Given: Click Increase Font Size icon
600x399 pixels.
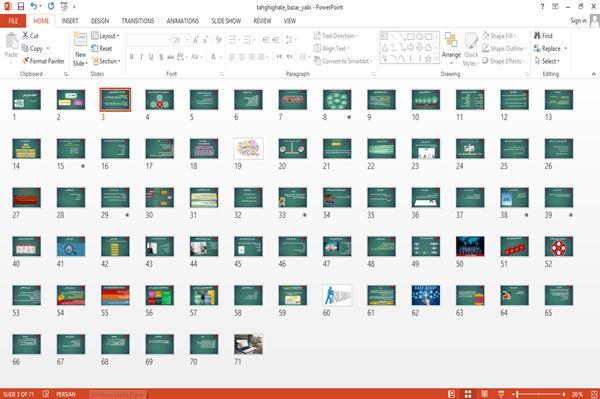Looking at the screenshot, I should pyautogui.click(x=196, y=40).
